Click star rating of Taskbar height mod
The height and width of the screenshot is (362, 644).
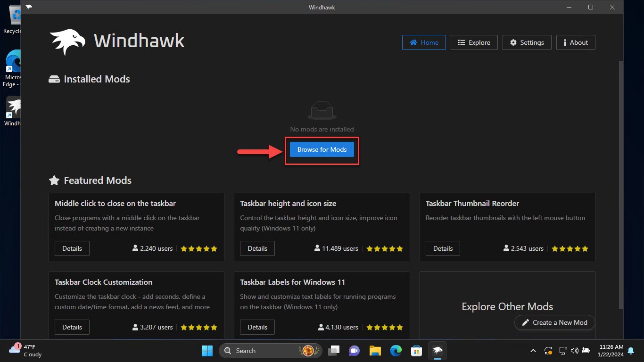[x=385, y=248]
